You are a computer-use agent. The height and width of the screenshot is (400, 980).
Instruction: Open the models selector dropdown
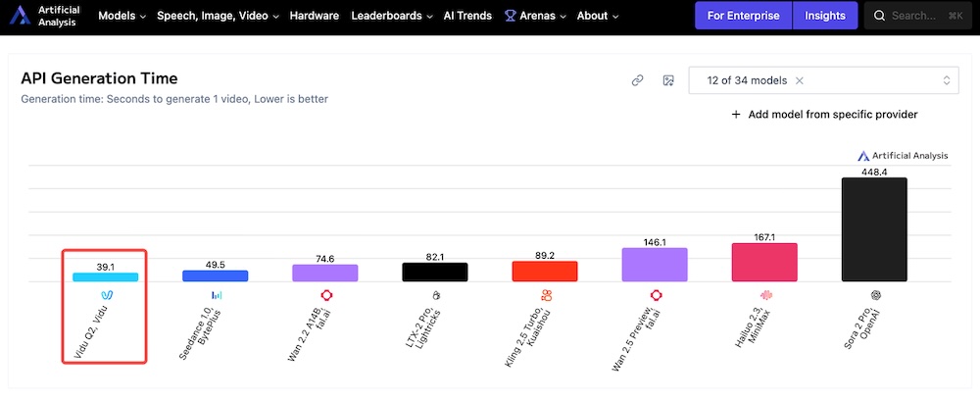point(946,80)
